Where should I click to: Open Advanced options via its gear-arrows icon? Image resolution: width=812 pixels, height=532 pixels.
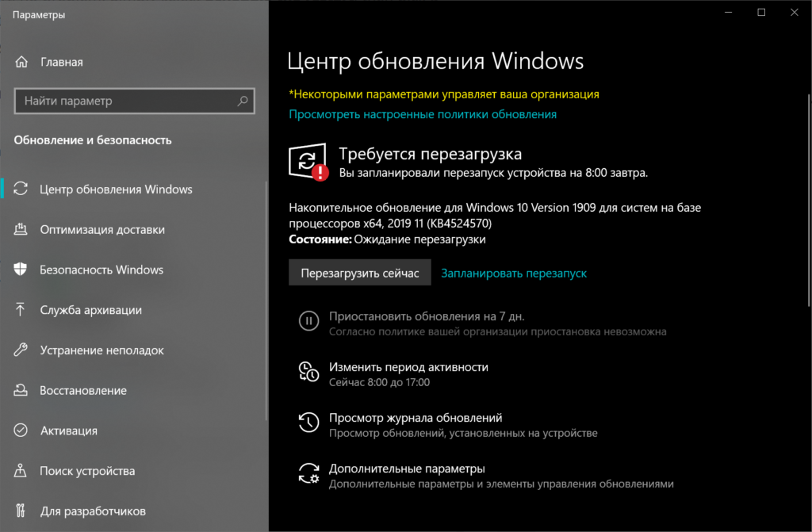click(x=309, y=473)
